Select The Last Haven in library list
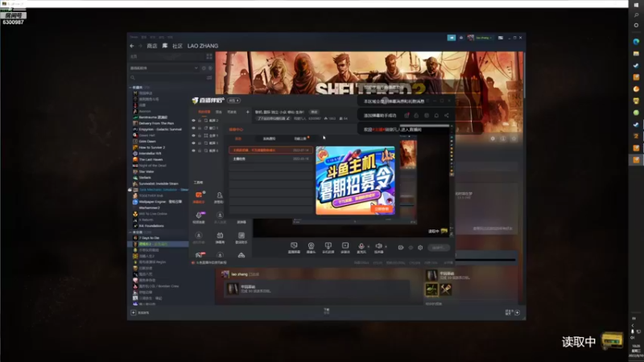Viewport: 644px width, 362px height. [151, 159]
